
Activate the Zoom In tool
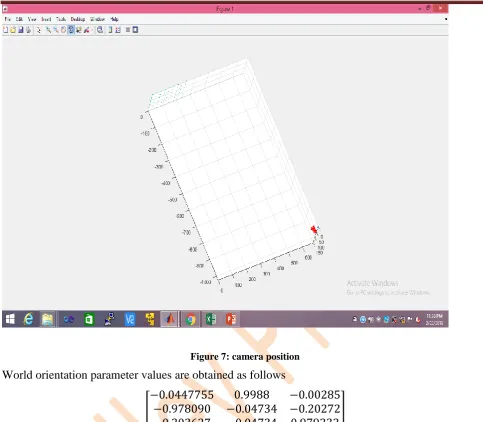[x=48, y=30]
